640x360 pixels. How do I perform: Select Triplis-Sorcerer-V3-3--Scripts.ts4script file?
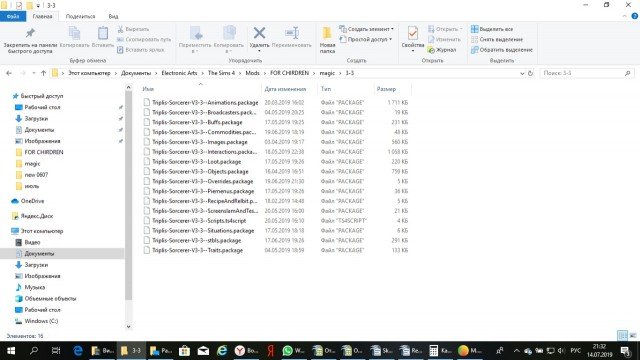click(199, 220)
